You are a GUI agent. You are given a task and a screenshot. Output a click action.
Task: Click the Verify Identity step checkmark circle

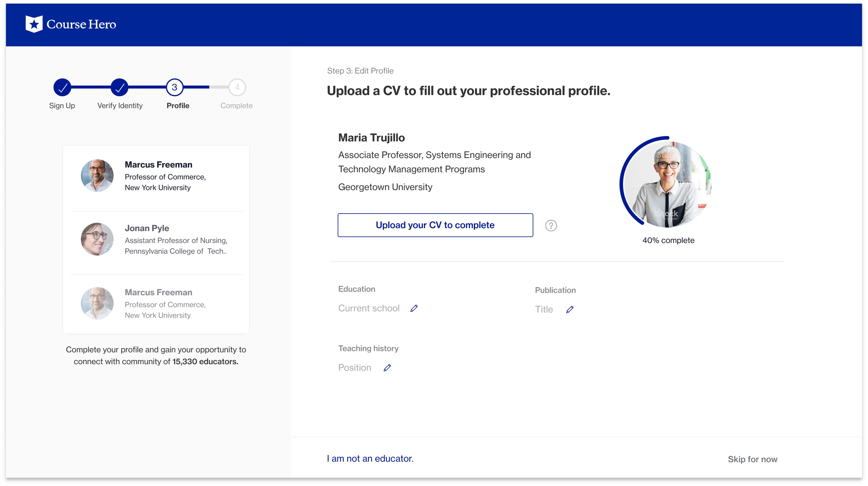119,87
